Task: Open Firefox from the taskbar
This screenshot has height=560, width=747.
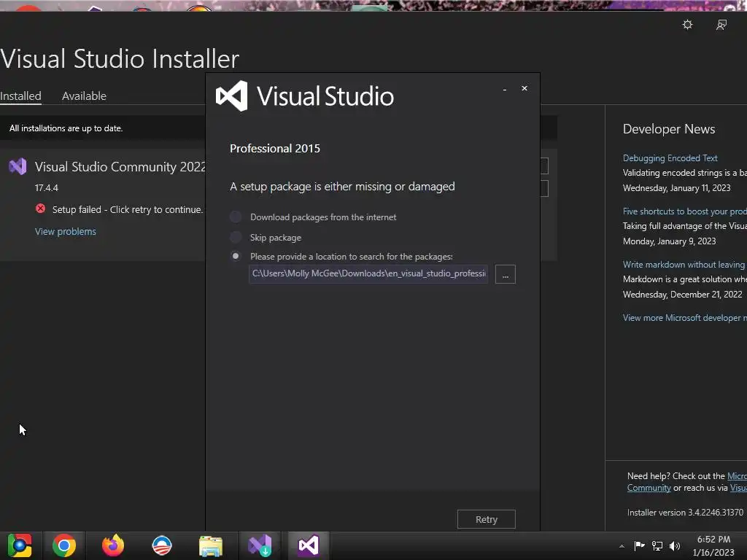Action: click(x=113, y=545)
